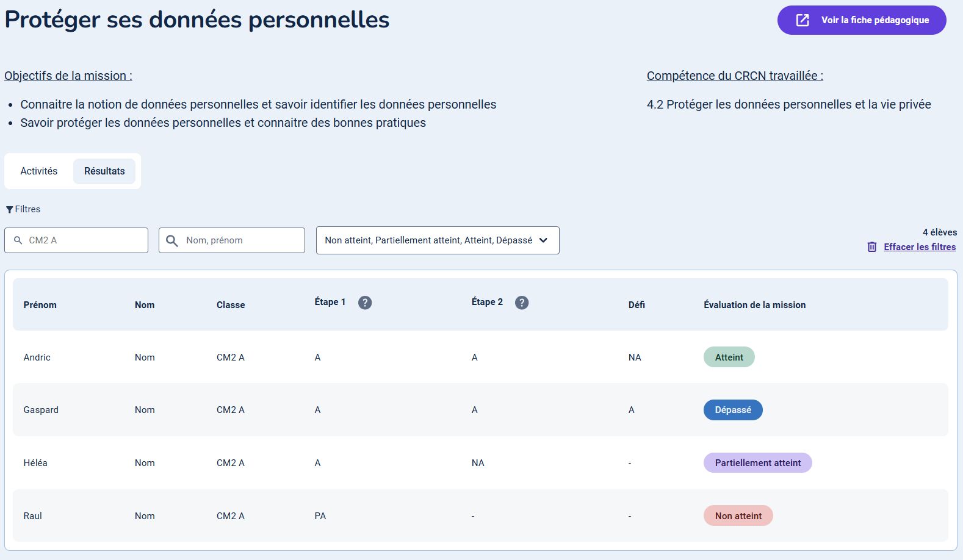
Task: Click the Partiellement atteint badge for Héléa
Action: click(x=758, y=463)
